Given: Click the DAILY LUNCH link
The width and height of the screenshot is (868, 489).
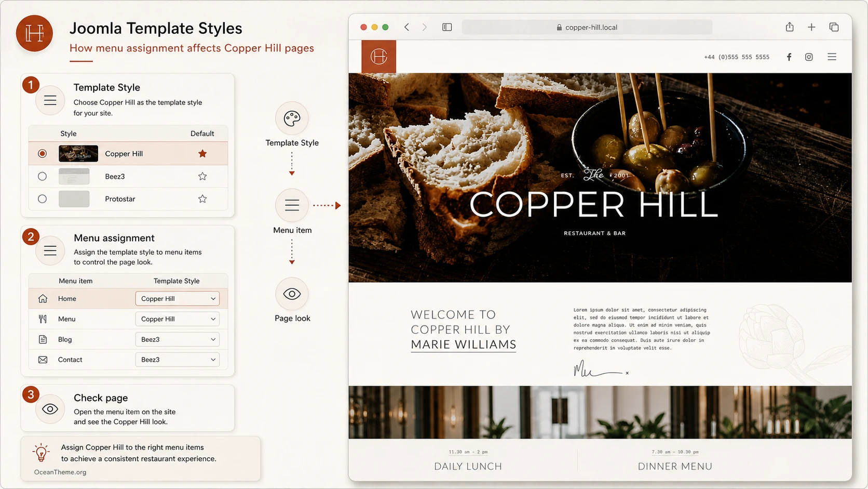Looking at the screenshot, I should pos(468,467).
